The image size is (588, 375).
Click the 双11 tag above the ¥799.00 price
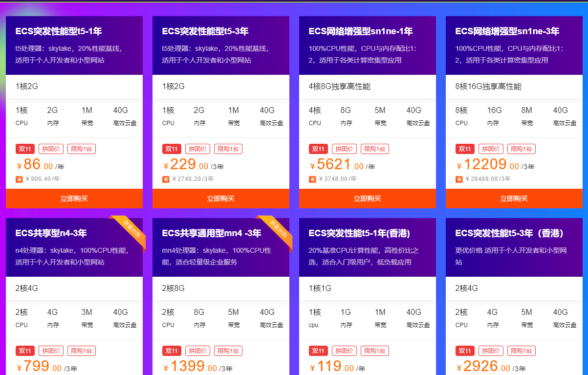tap(25, 351)
